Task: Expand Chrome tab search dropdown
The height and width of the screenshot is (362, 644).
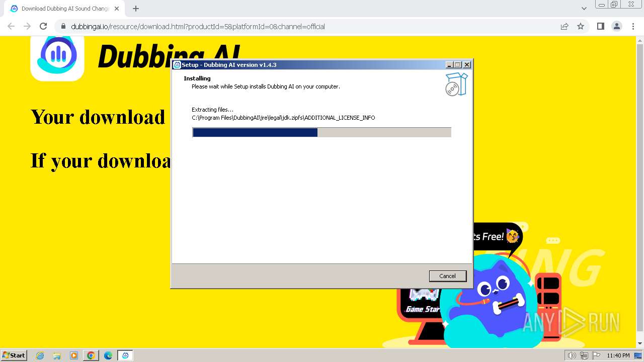Action: pyautogui.click(x=584, y=9)
